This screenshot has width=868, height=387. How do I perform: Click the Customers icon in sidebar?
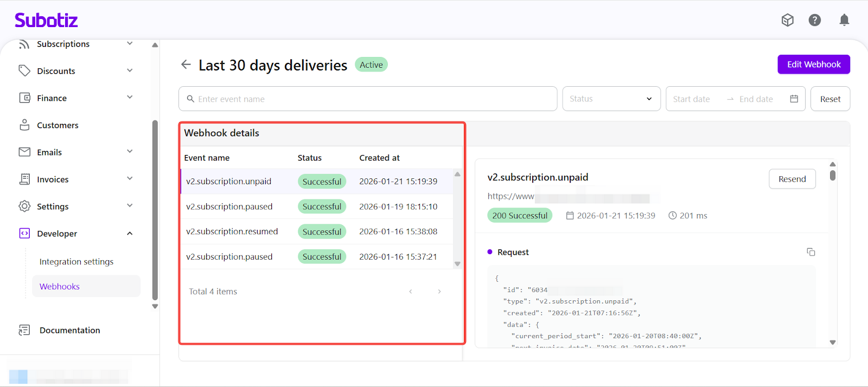(24, 125)
